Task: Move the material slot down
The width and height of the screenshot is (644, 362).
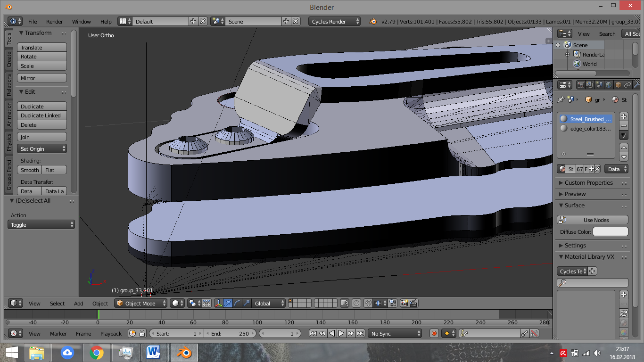Action: click(x=624, y=157)
